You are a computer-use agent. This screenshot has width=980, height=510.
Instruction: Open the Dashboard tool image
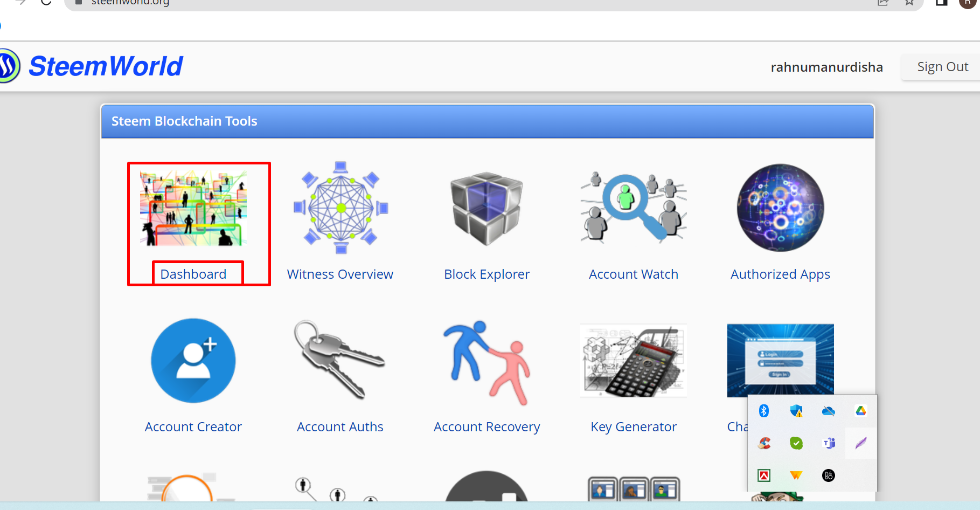193,208
